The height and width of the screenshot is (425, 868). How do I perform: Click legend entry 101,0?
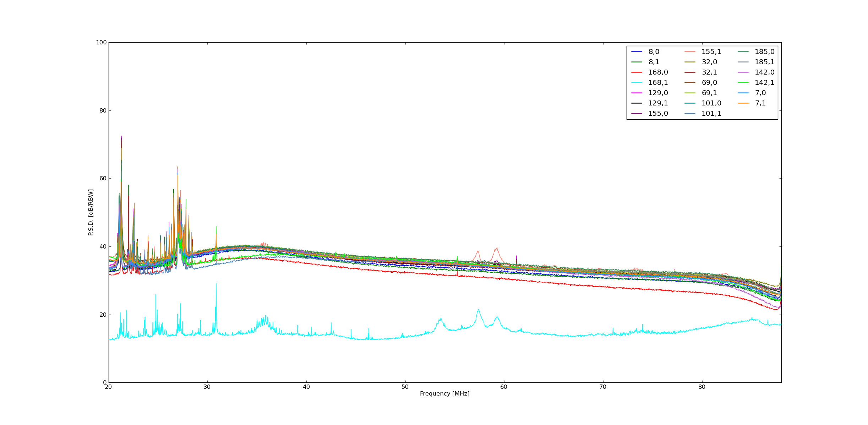tap(703, 103)
